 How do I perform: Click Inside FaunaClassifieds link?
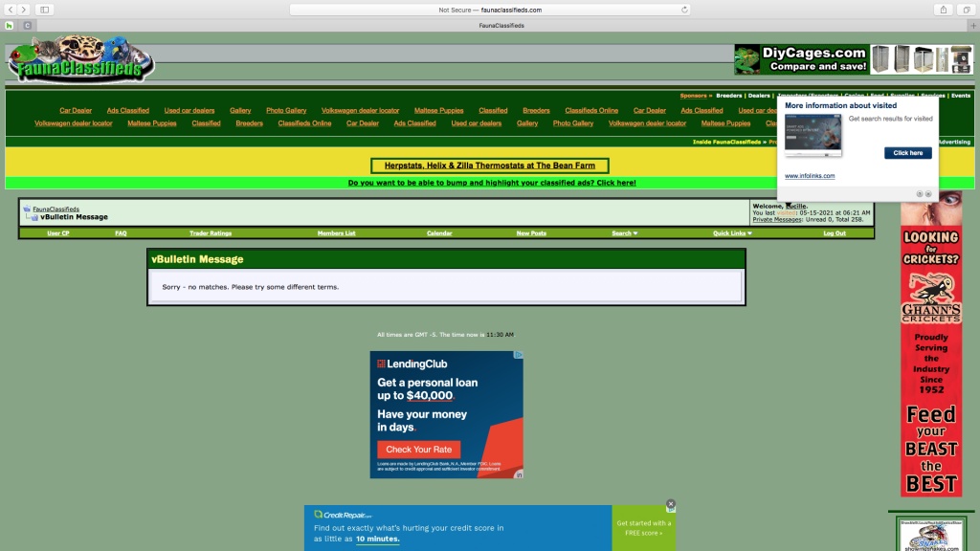click(x=726, y=142)
